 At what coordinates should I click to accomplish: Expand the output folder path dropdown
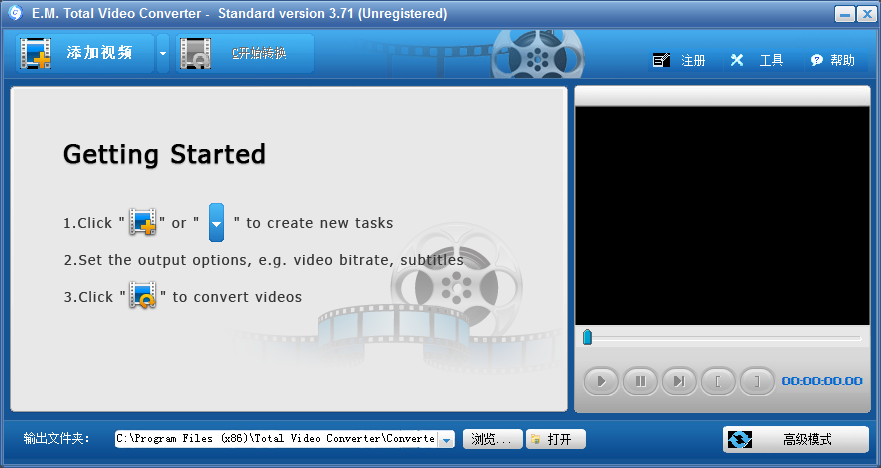446,439
